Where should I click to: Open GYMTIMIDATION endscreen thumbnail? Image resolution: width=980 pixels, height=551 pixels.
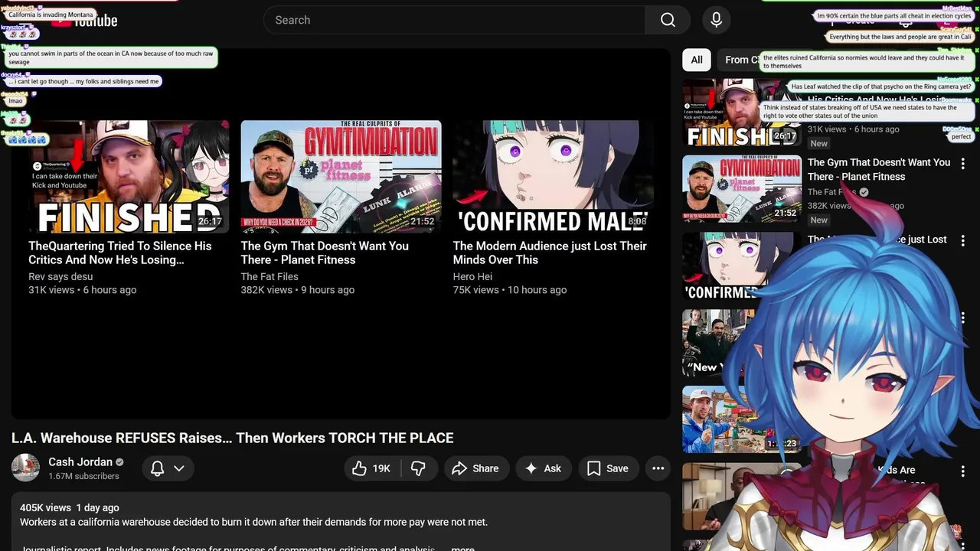pos(341,176)
